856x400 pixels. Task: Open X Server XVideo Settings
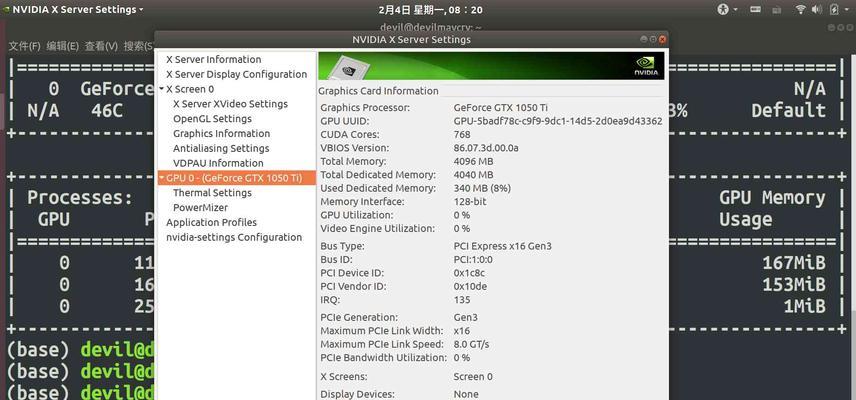pyautogui.click(x=230, y=104)
